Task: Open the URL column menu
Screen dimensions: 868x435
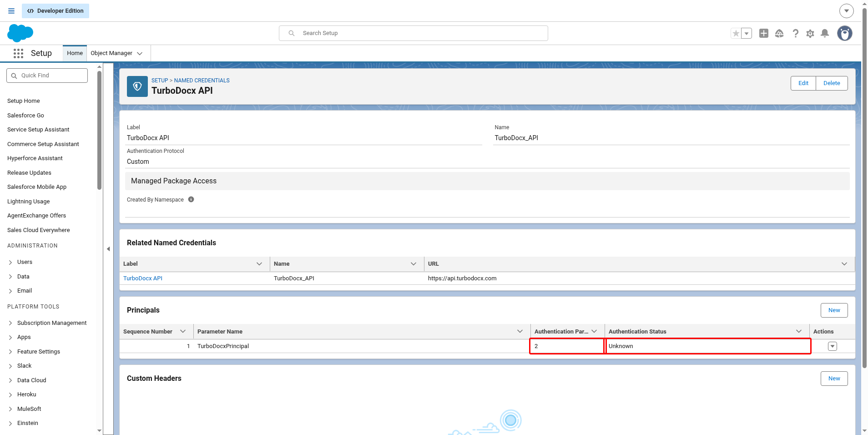Action: coord(844,264)
